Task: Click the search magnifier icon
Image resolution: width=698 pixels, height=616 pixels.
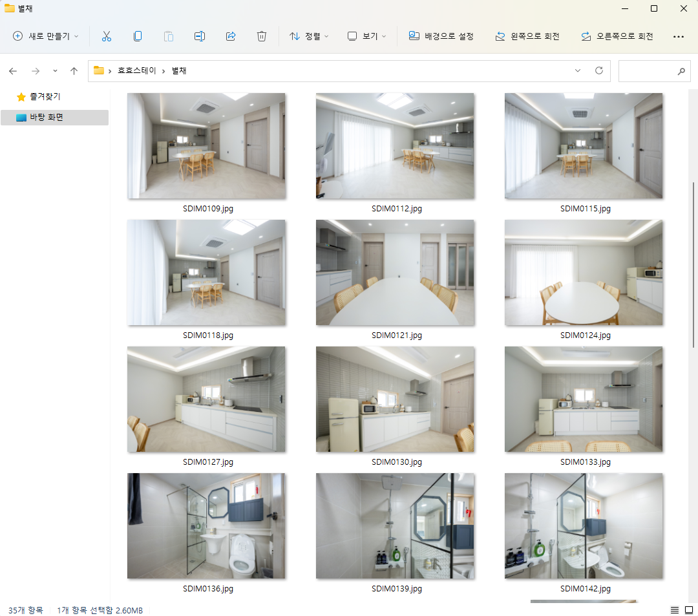Action: coord(681,71)
